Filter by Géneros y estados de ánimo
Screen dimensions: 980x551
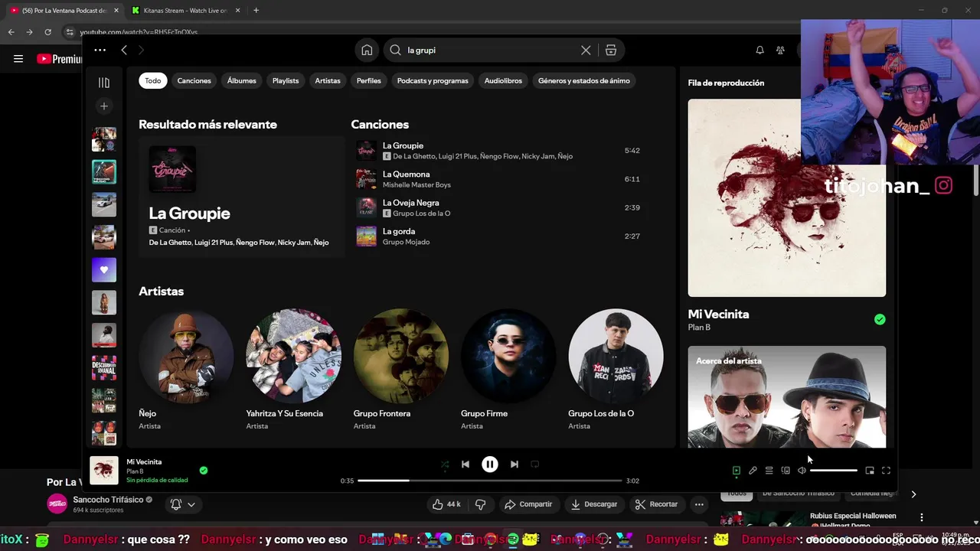pyautogui.click(x=584, y=80)
